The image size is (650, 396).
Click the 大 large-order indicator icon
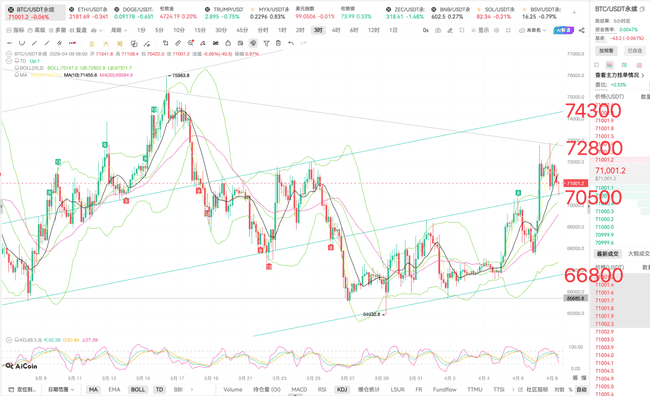[x=106, y=44]
